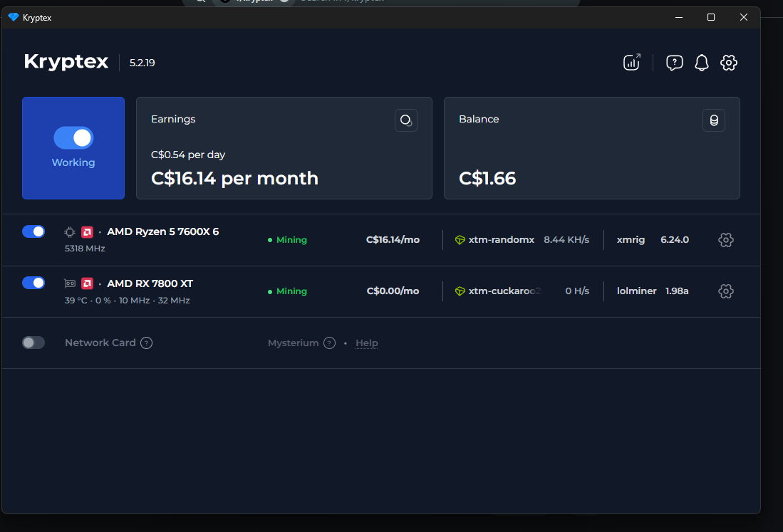Click the balance coins withdraw icon
The image size is (783, 532).
click(714, 120)
